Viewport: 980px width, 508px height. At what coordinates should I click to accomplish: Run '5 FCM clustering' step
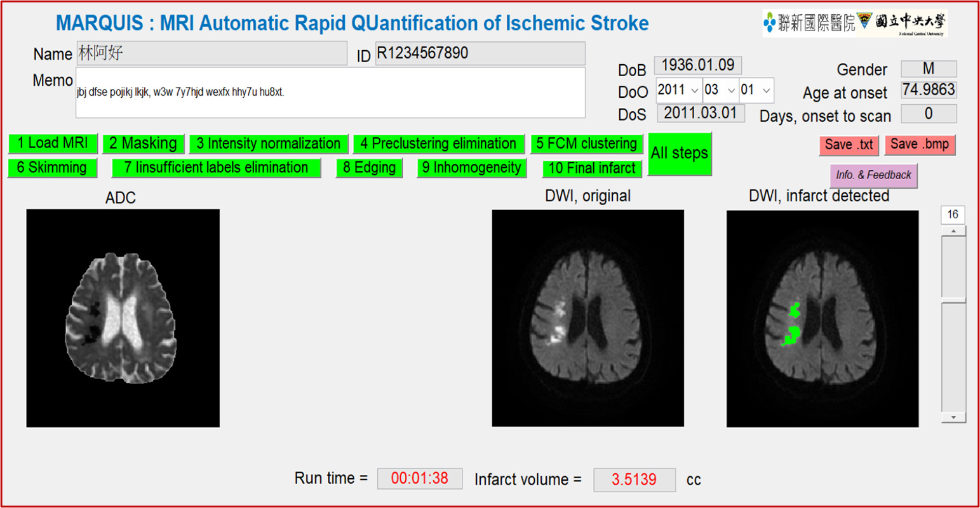pos(586,144)
